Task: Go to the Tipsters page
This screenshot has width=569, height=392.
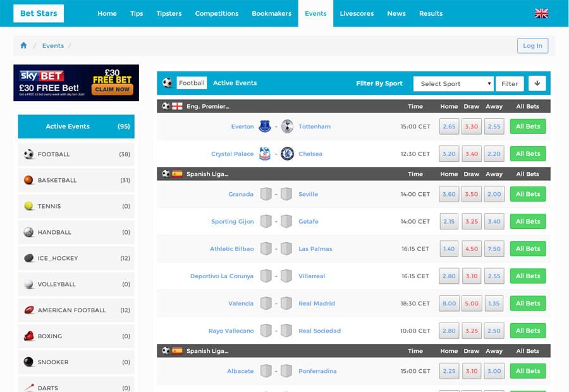Action: pos(169,13)
